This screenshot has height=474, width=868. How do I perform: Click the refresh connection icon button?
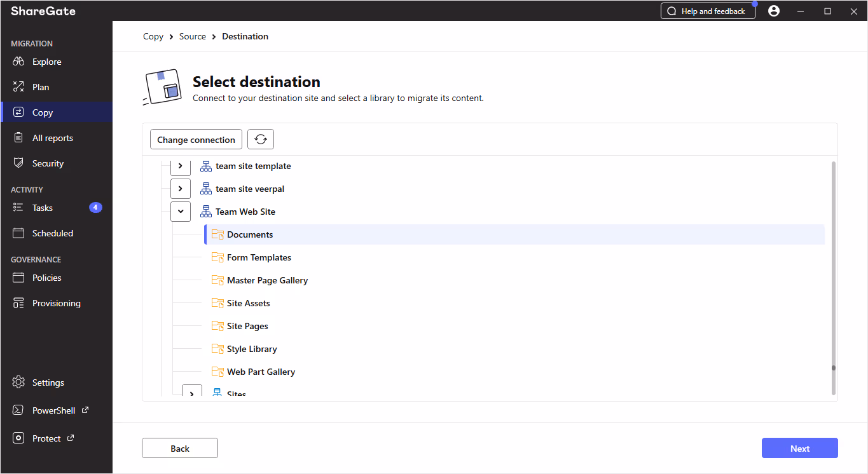(261, 140)
